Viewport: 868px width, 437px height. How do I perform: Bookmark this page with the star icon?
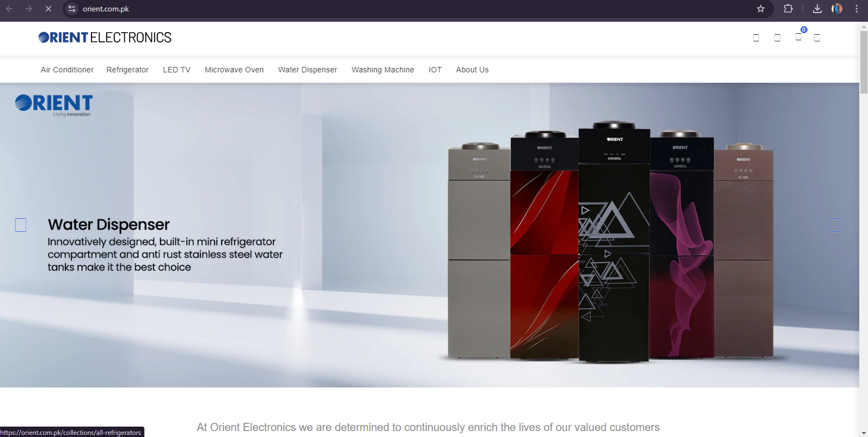tap(761, 9)
